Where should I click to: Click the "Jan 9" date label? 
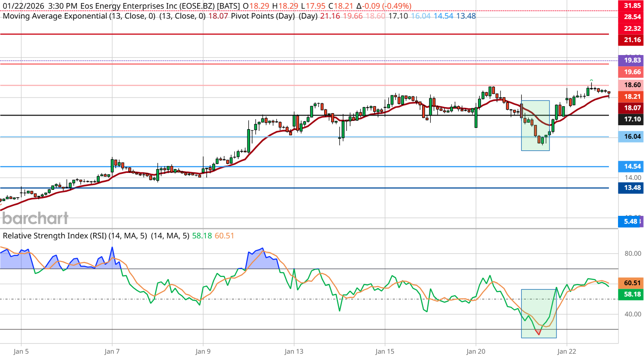click(203, 351)
